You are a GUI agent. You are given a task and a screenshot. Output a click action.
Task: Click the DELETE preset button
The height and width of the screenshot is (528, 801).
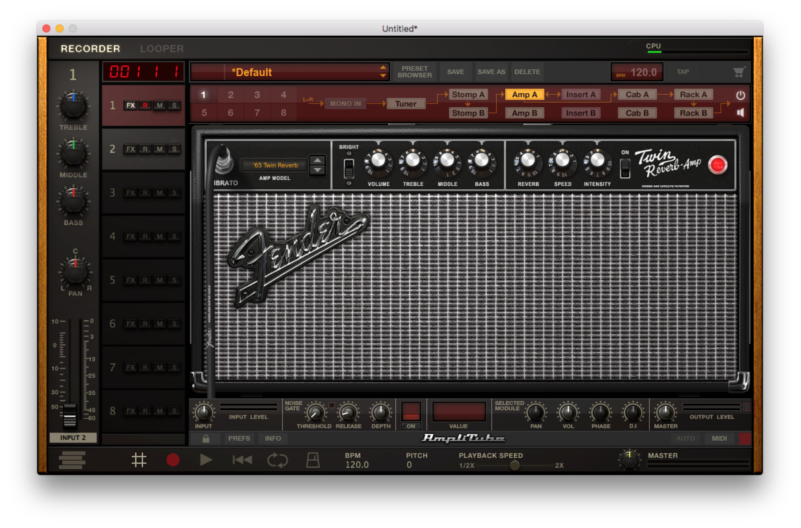pos(527,72)
